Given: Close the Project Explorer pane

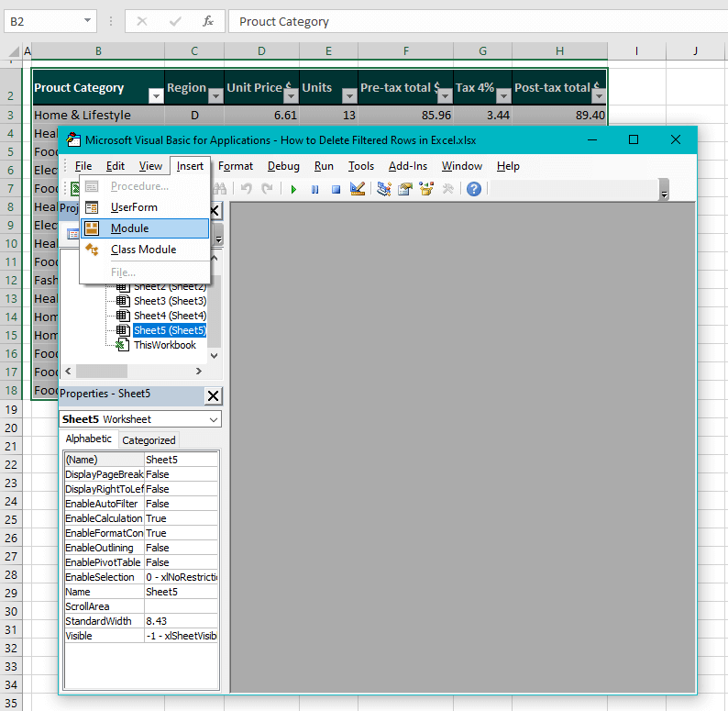Looking at the screenshot, I should click(215, 211).
